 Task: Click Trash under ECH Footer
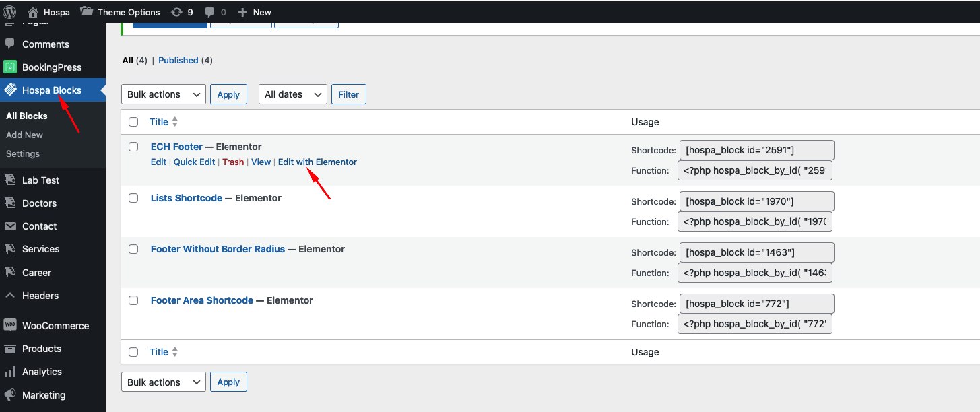click(x=233, y=162)
